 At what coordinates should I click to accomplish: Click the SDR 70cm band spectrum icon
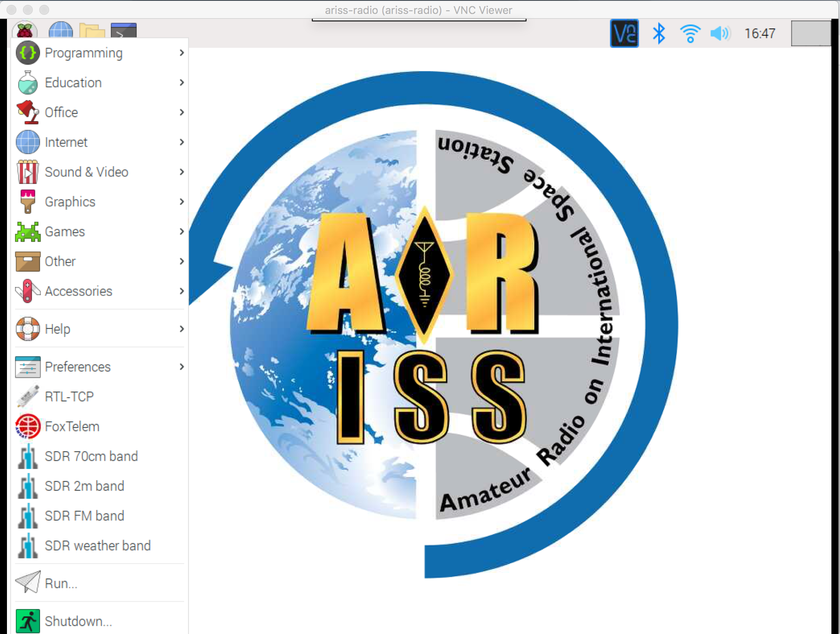(x=27, y=456)
